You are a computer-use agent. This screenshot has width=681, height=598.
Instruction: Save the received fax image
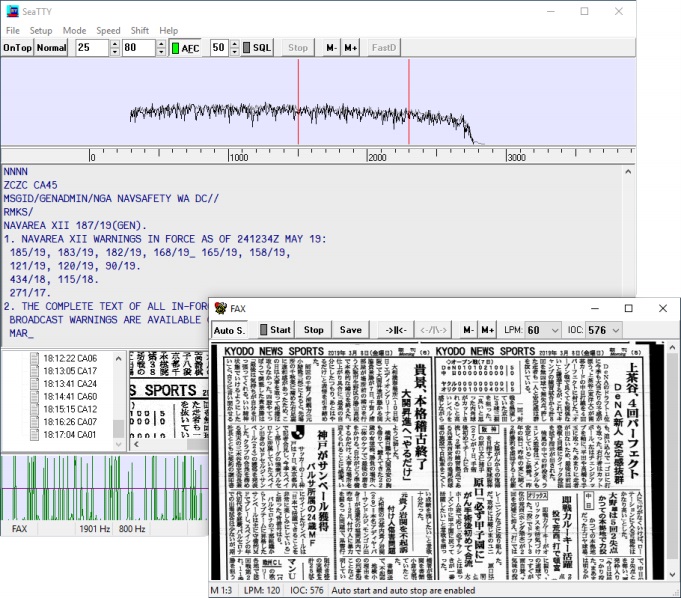click(350, 330)
